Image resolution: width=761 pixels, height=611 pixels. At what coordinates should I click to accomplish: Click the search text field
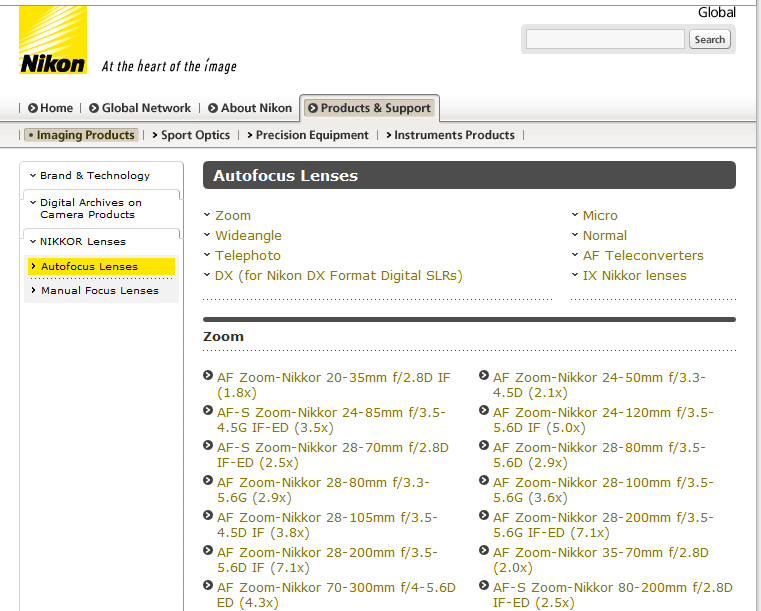(604, 39)
